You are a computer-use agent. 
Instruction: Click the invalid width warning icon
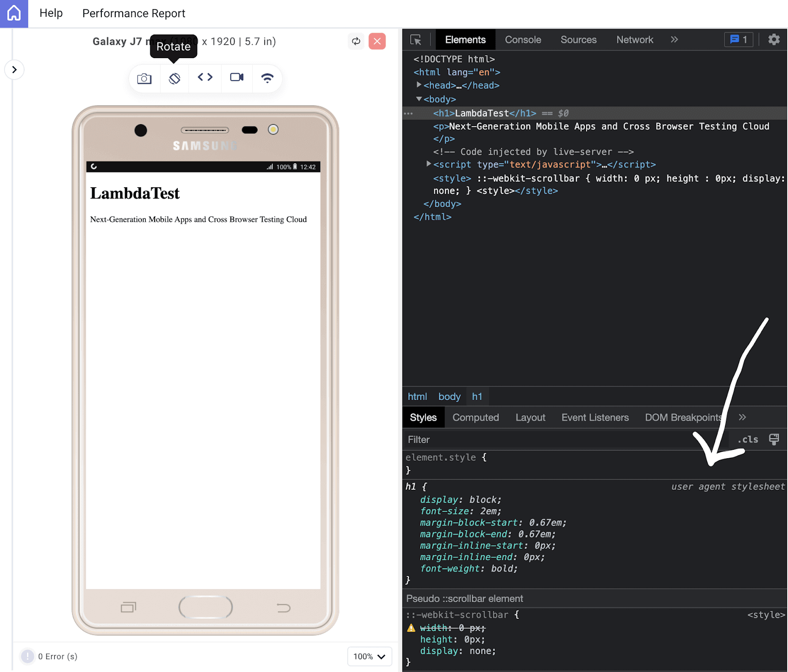tap(411, 628)
